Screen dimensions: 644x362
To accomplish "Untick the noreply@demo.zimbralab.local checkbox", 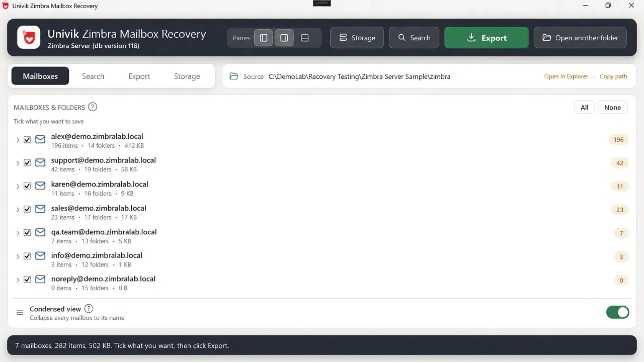I will point(27,280).
